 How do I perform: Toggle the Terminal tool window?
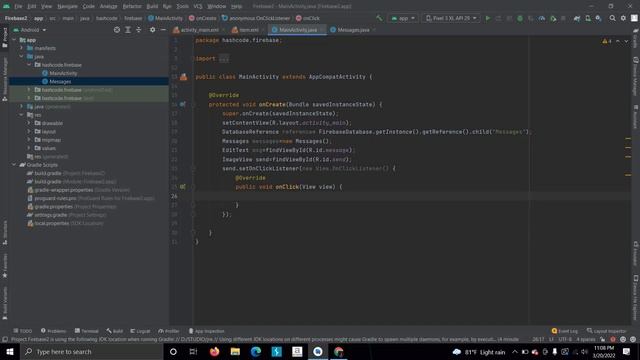point(87,331)
